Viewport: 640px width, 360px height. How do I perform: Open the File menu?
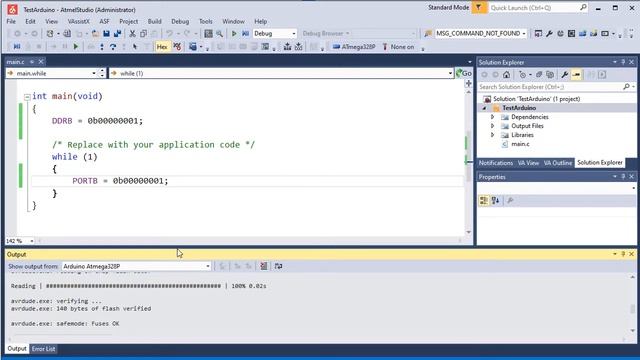pyautogui.click(x=11, y=21)
